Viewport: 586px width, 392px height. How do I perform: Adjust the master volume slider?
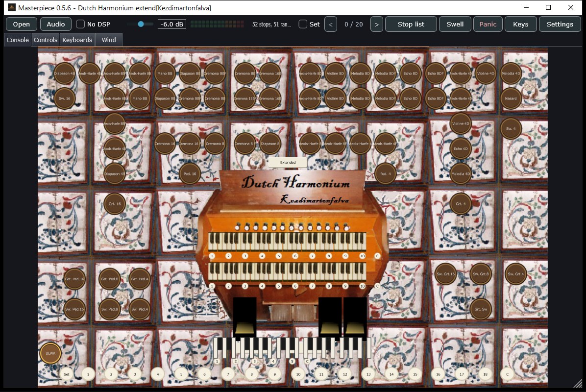click(141, 24)
